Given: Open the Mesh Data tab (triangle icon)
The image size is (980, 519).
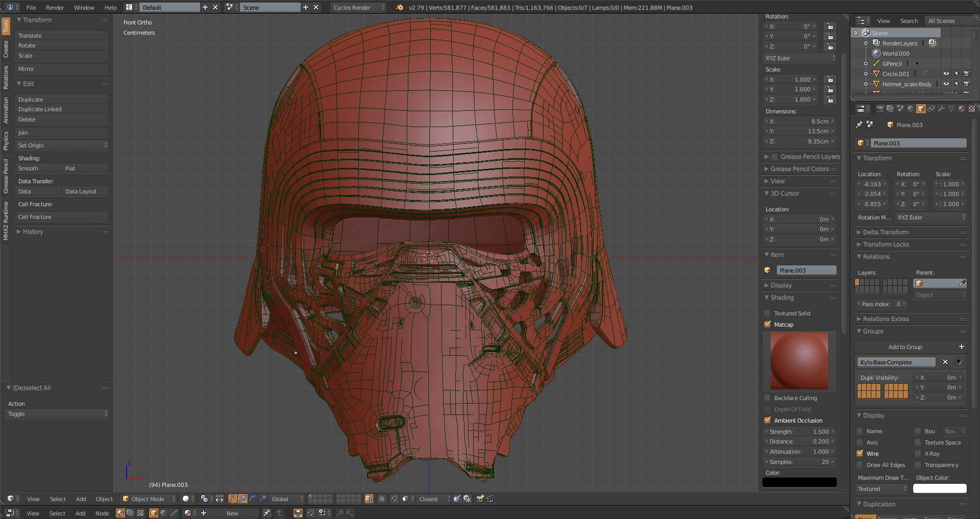Looking at the screenshot, I should (x=951, y=109).
